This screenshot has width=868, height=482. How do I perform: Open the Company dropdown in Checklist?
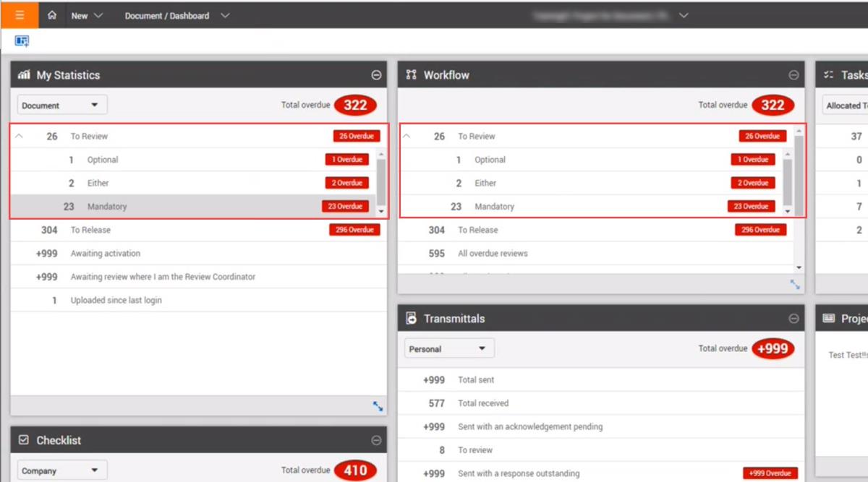tap(62, 470)
